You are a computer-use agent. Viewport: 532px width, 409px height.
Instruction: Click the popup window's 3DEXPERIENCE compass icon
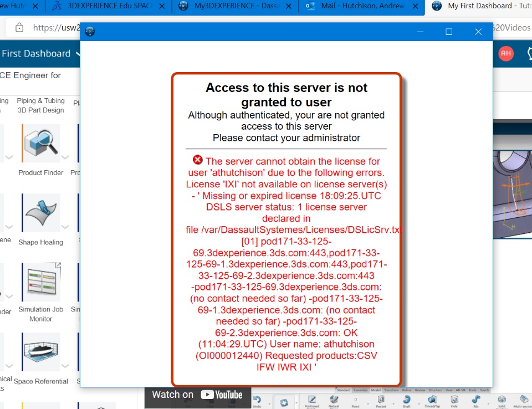90,32
